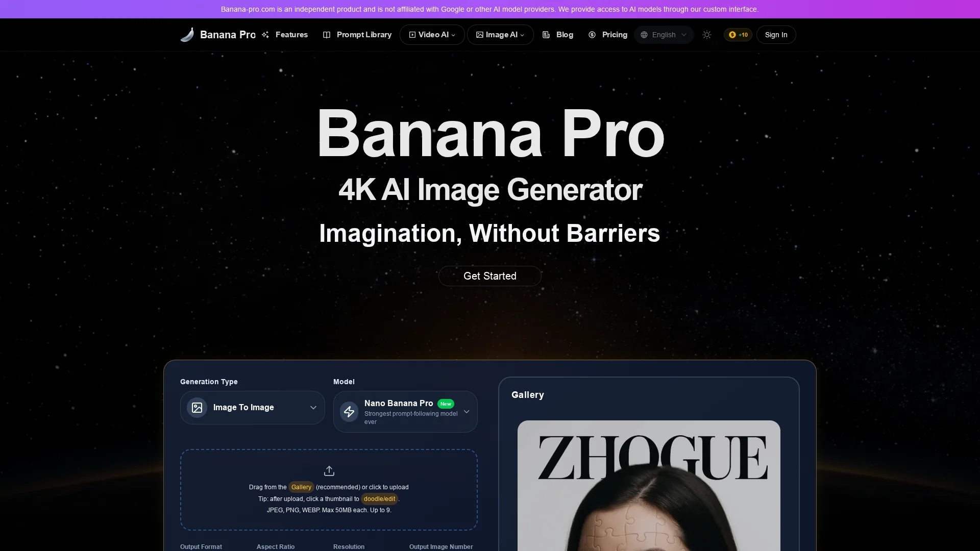Click the Features sparkle icon
980x551 pixels.
[x=265, y=35]
